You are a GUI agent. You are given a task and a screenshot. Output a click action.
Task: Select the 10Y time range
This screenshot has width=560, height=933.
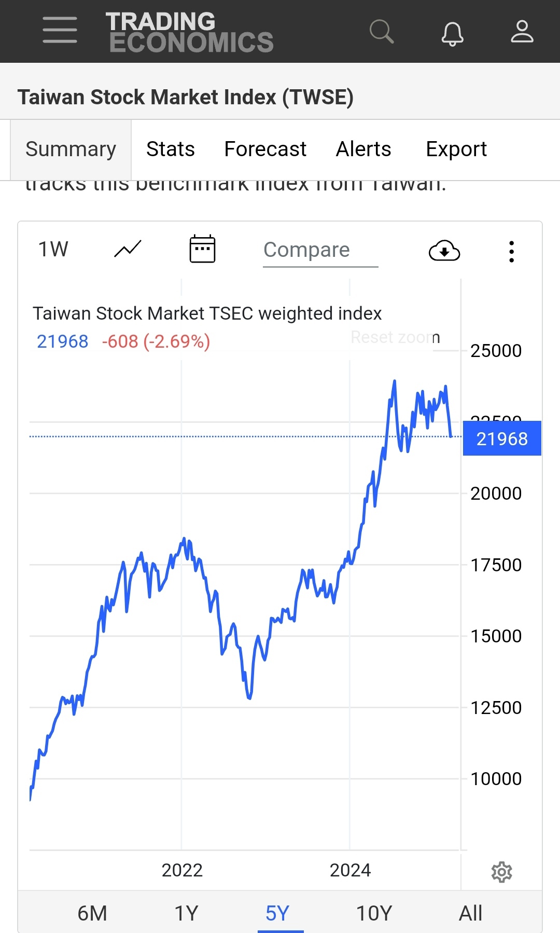[374, 913]
